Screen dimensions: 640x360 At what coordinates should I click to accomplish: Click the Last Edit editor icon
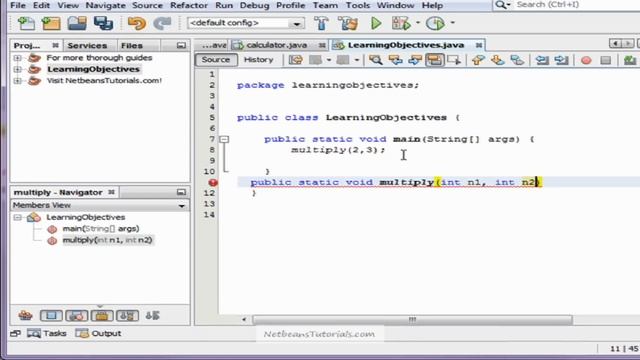[296, 60]
